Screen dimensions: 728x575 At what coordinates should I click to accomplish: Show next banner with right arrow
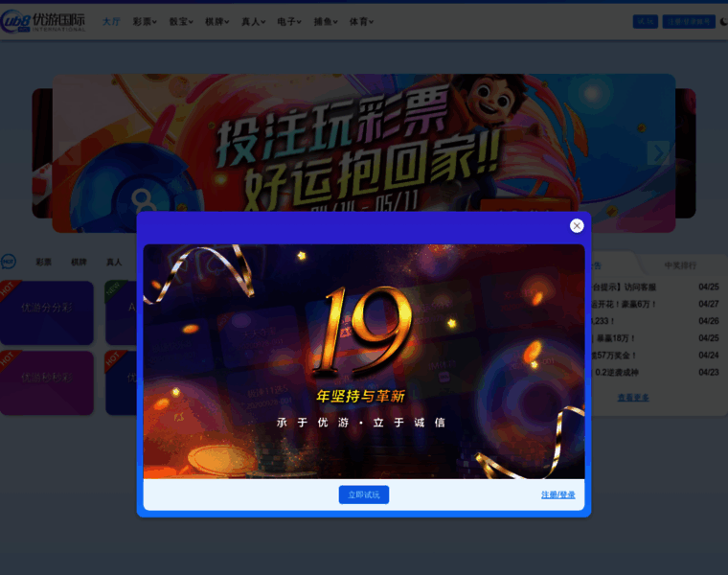tap(658, 152)
